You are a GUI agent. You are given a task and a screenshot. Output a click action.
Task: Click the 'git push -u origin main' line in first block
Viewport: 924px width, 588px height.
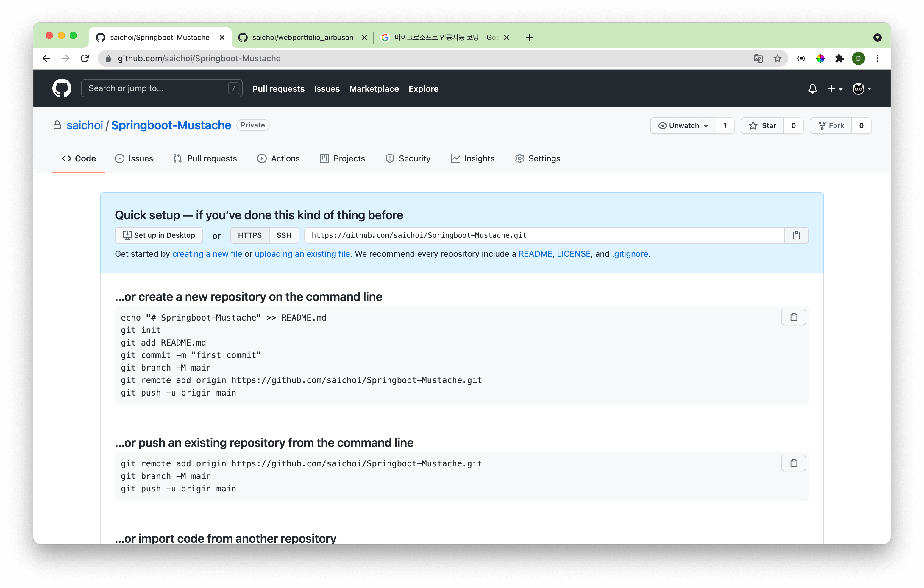[178, 393]
